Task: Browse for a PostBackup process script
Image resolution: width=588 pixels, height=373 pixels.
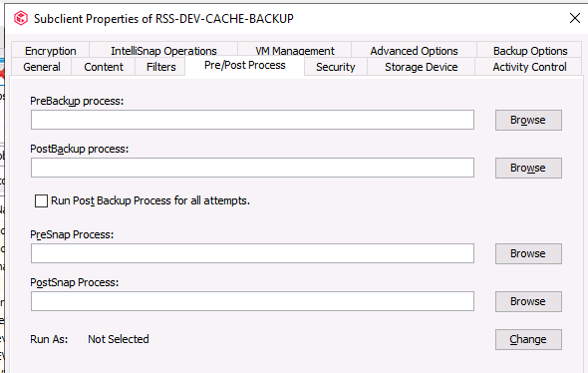Action: pos(528,168)
